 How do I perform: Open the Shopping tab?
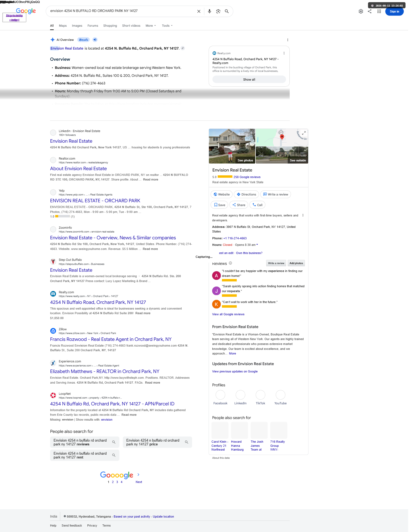pyautogui.click(x=110, y=26)
